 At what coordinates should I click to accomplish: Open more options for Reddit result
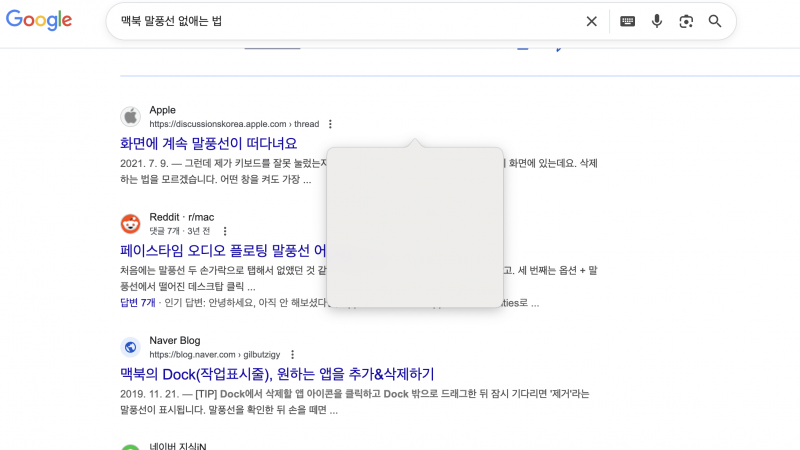pyautogui.click(x=225, y=231)
